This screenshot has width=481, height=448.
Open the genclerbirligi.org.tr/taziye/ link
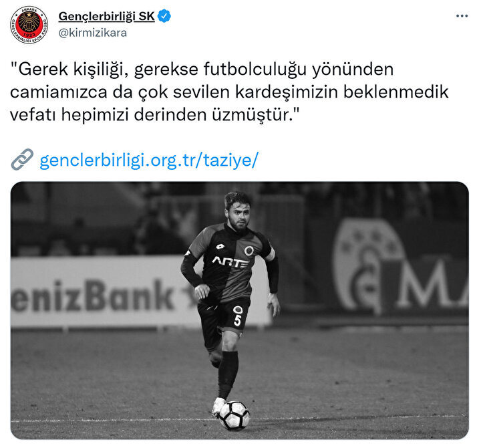[x=149, y=160]
